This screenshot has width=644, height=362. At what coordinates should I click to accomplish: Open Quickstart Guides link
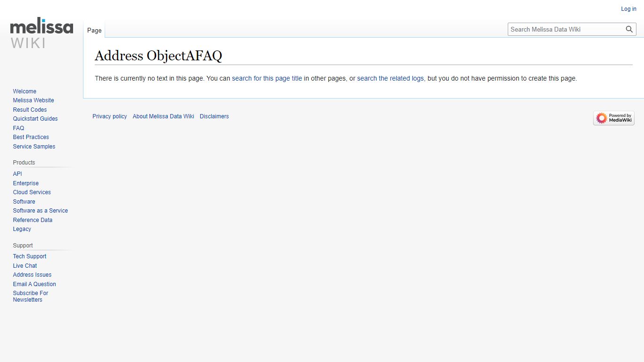point(35,119)
